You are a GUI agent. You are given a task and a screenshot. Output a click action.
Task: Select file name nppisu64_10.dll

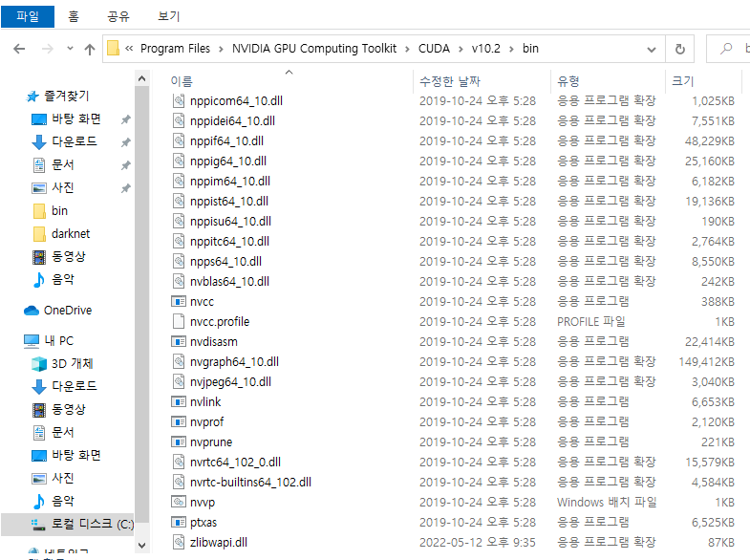pos(230,222)
